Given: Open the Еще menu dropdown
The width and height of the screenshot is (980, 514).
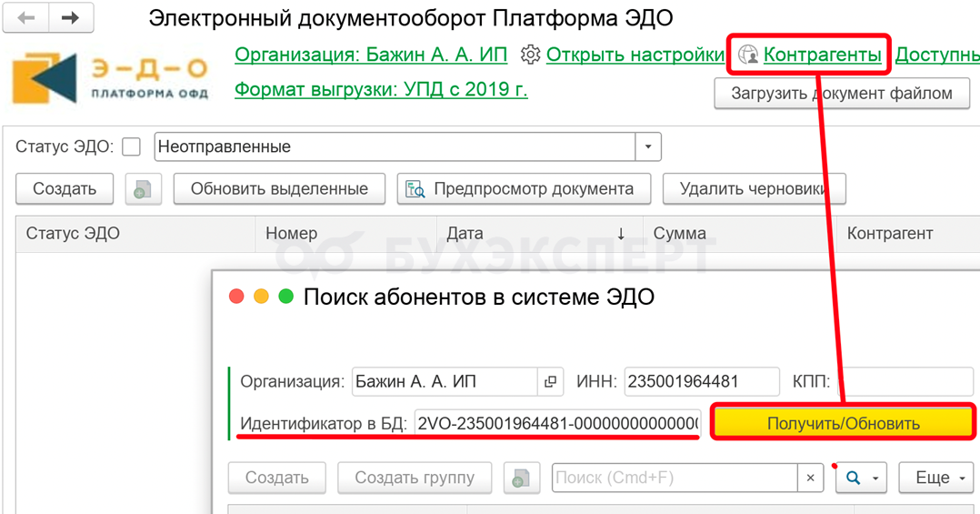Looking at the screenshot, I should 935,479.
